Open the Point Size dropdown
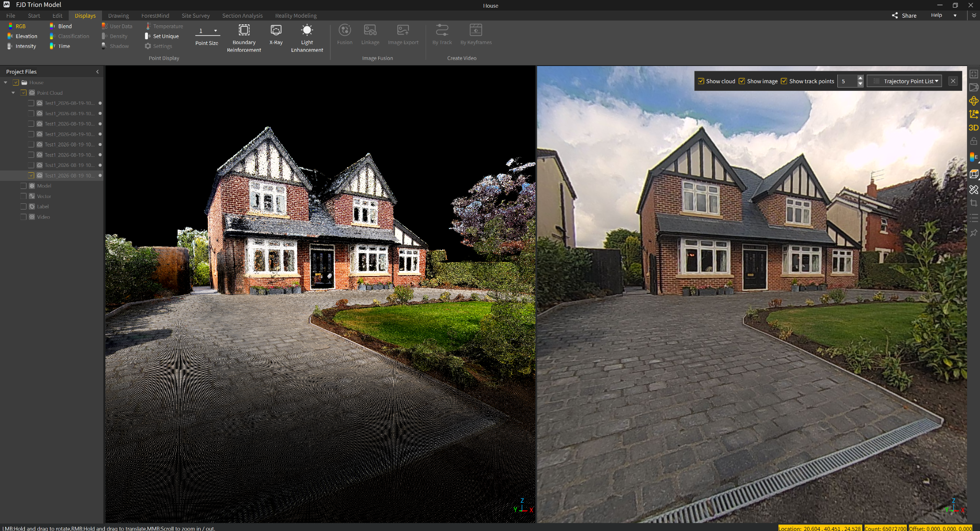 tap(215, 31)
